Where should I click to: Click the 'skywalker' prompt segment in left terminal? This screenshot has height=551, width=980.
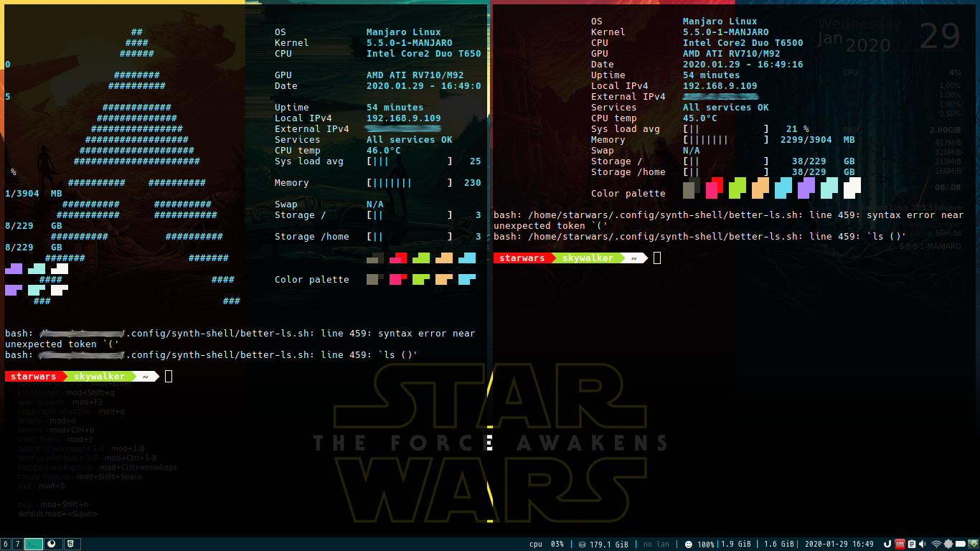[99, 377]
